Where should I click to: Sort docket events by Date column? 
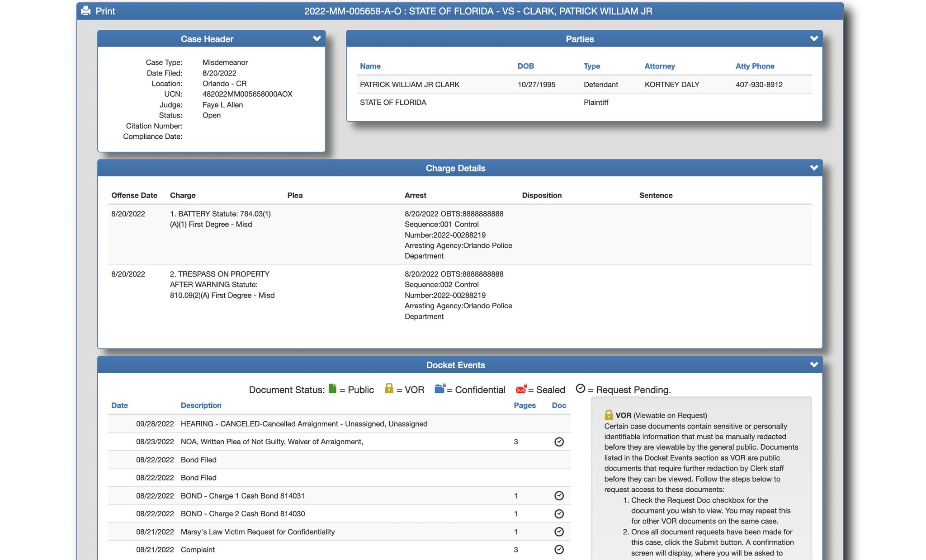coord(119,405)
